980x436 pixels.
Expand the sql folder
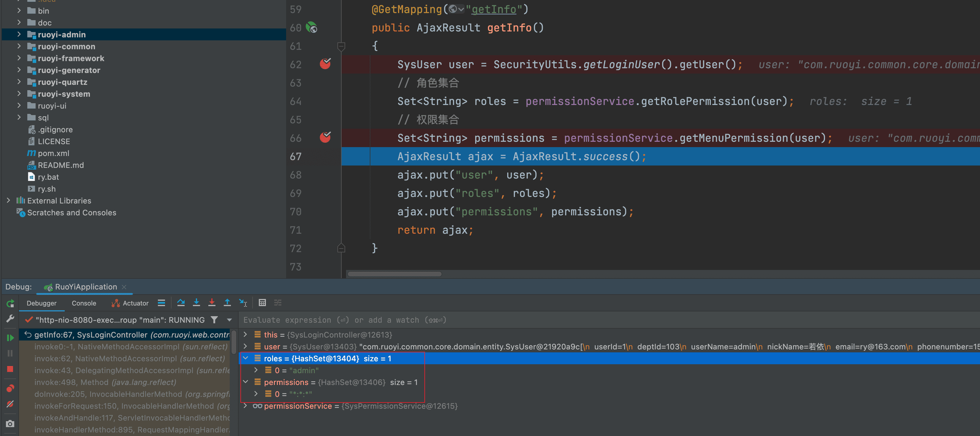point(19,117)
